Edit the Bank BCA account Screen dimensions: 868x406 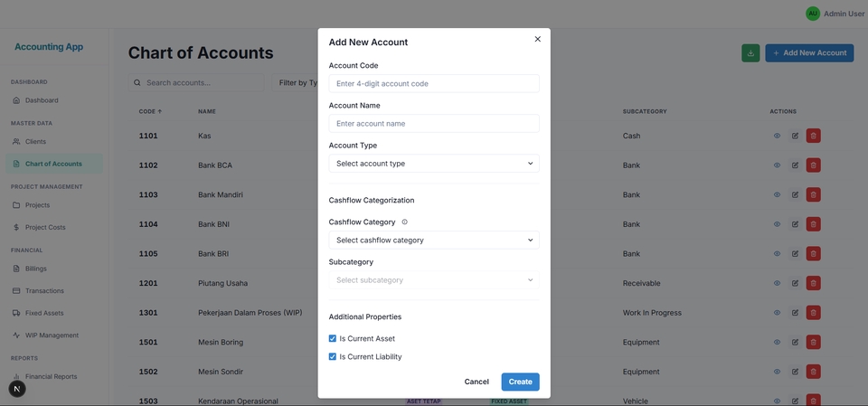pyautogui.click(x=795, y=165)
